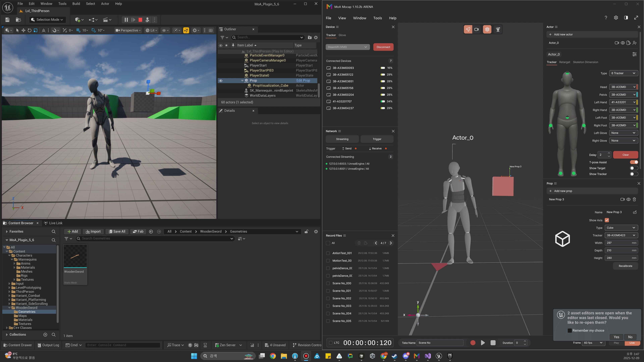Switch to the Retarget tab

point(565,62)
